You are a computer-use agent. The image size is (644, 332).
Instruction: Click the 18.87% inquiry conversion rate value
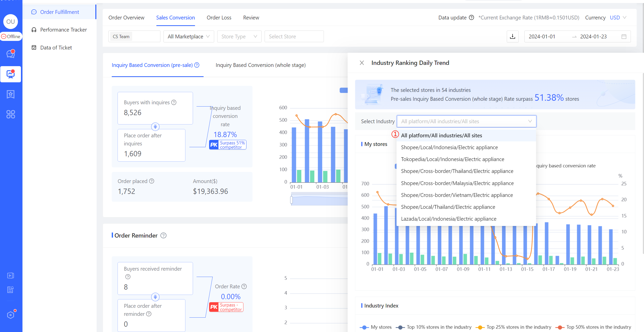point(225,135)
